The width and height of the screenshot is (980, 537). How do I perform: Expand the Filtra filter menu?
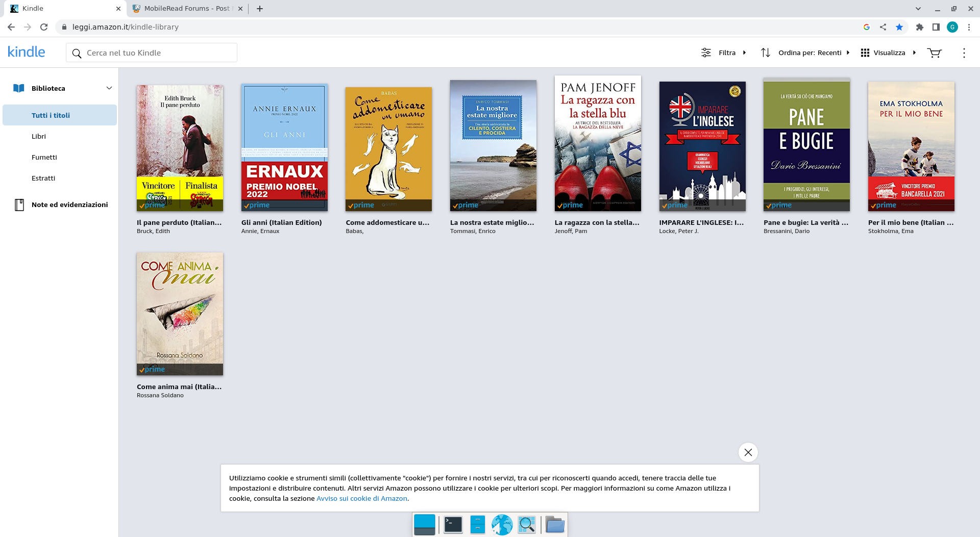click(724, 53)
